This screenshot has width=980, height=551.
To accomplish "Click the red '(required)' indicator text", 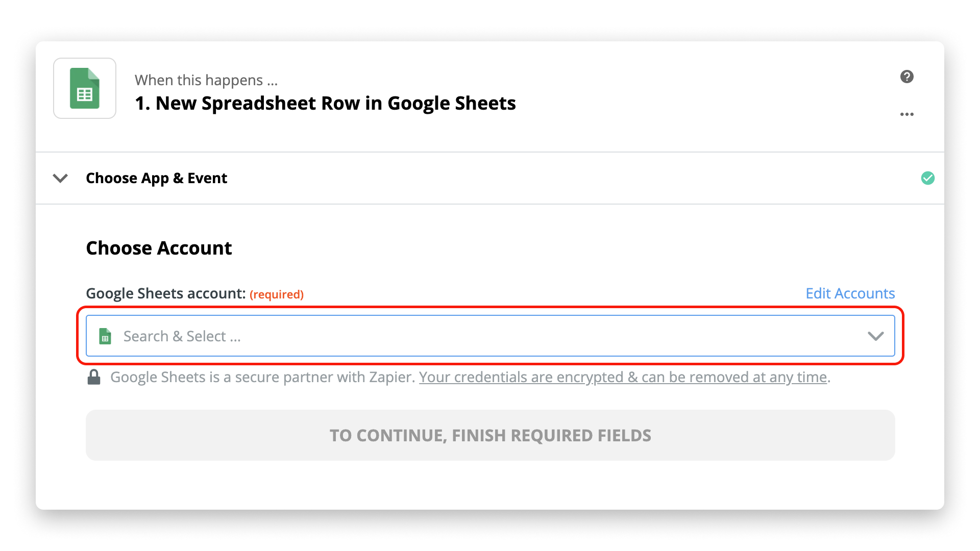I will tap(277, 294).
